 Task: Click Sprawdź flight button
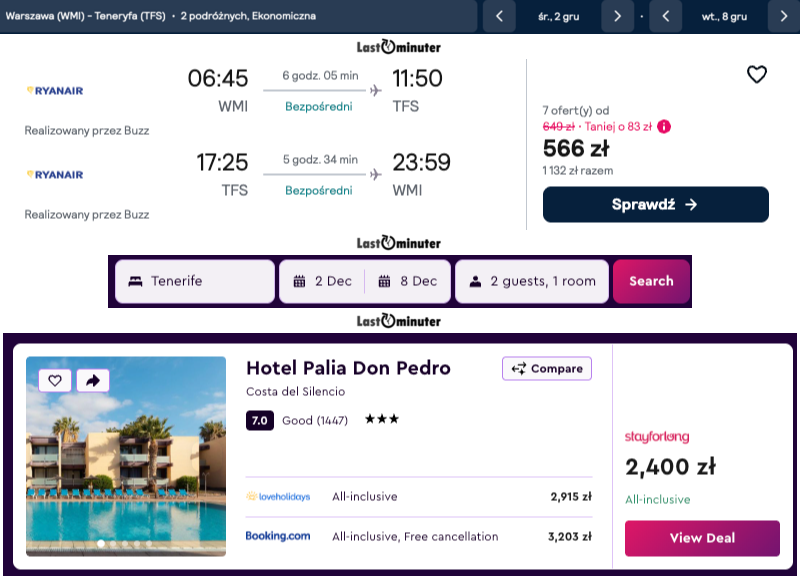tap(656, 205)
